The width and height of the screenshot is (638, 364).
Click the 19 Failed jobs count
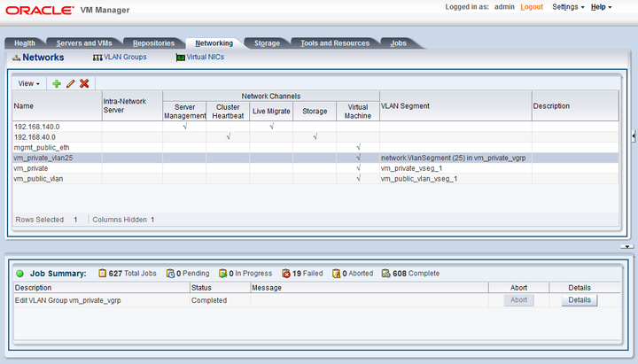(307, 274)
